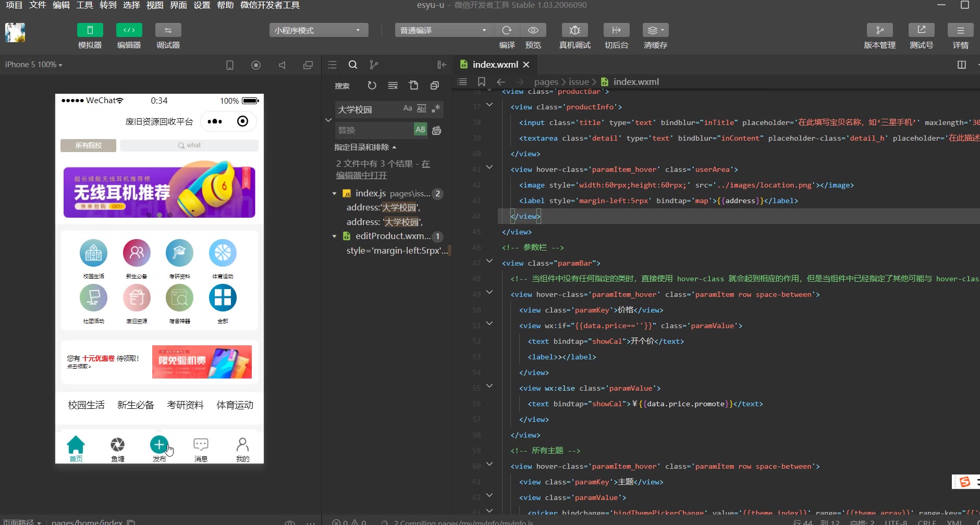Open the 小程序模式 mode dropdown

[x=318, y=30]
